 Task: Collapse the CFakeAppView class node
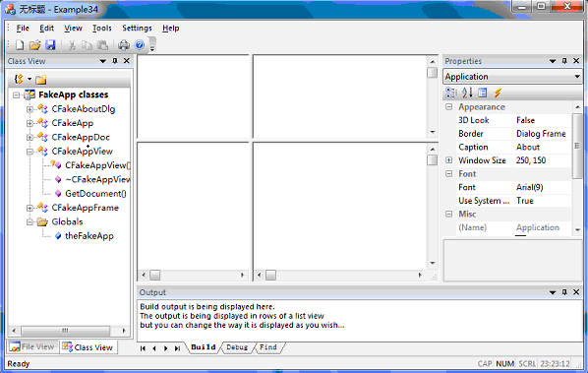coord(29,152)
